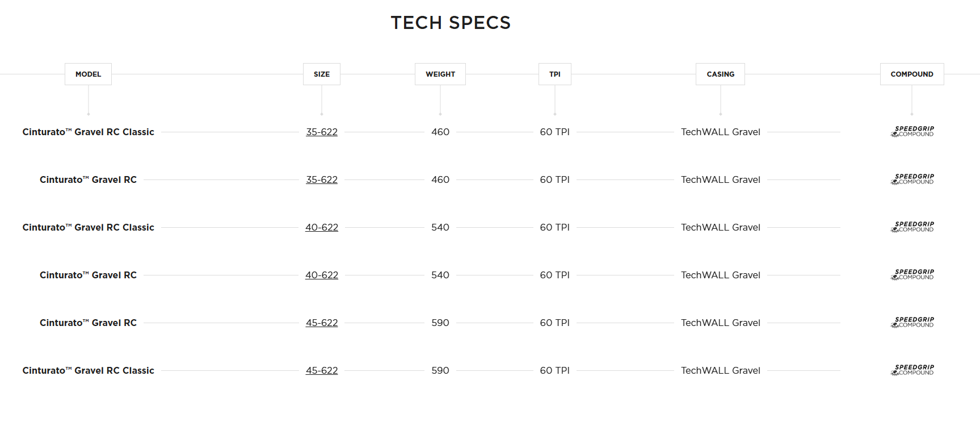Click 45-622 size link for Gravel RC

[x=322, y=323]
